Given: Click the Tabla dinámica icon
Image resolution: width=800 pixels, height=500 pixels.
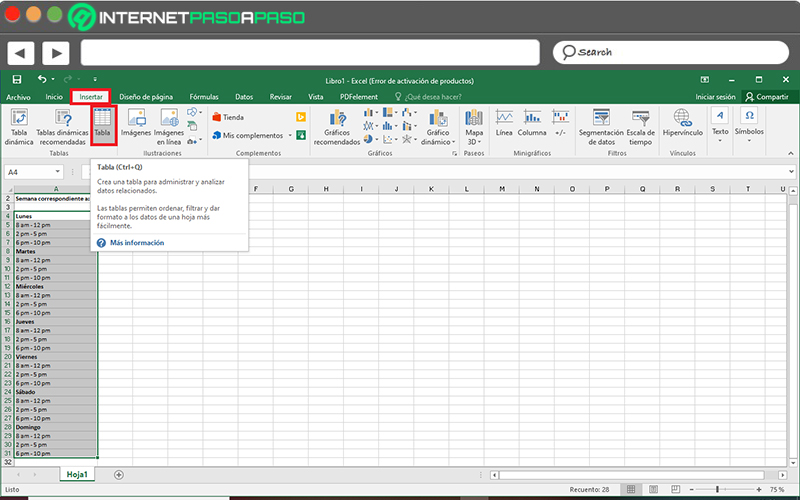Looking at the screenshot, I should (19, 127).
